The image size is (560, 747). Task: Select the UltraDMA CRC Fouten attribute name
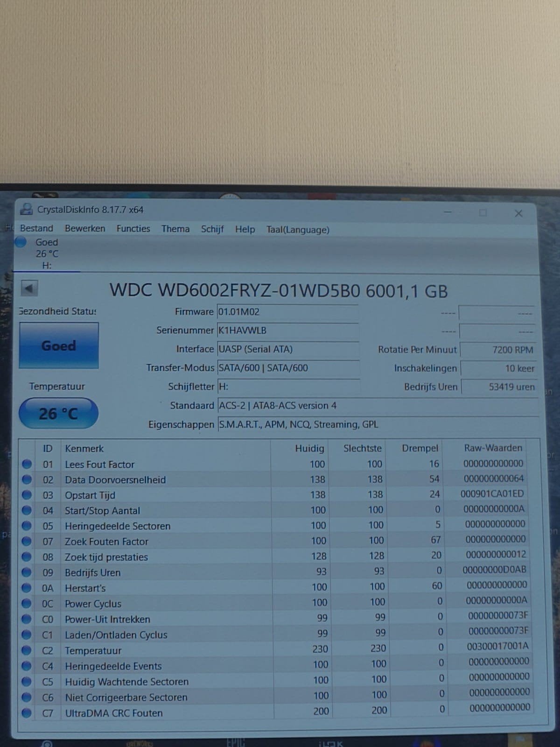113,713
